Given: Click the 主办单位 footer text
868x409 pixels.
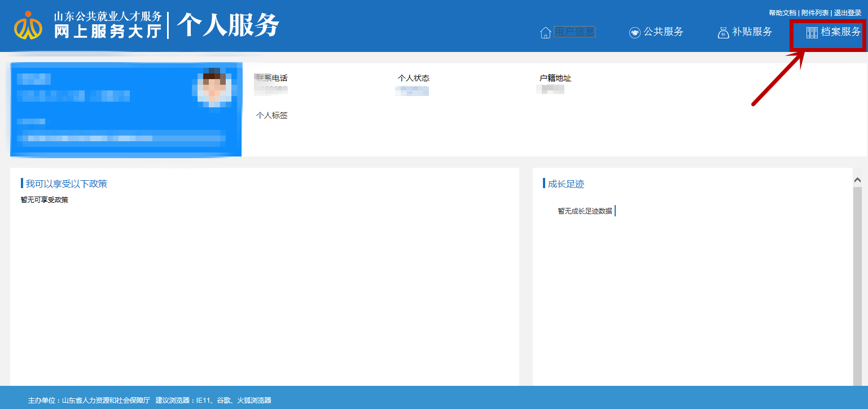Looking at the screenshot, I should click(x=89, y=400).
